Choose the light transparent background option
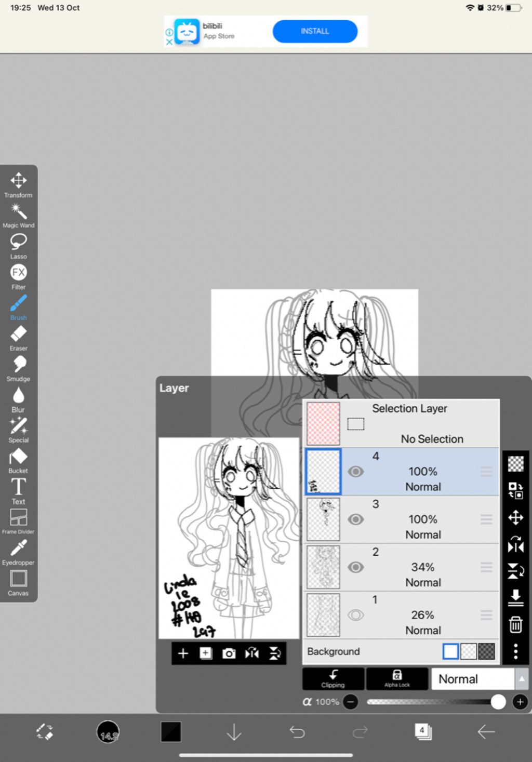Viewport: 532px width, 762px height. tap(469, 651)
